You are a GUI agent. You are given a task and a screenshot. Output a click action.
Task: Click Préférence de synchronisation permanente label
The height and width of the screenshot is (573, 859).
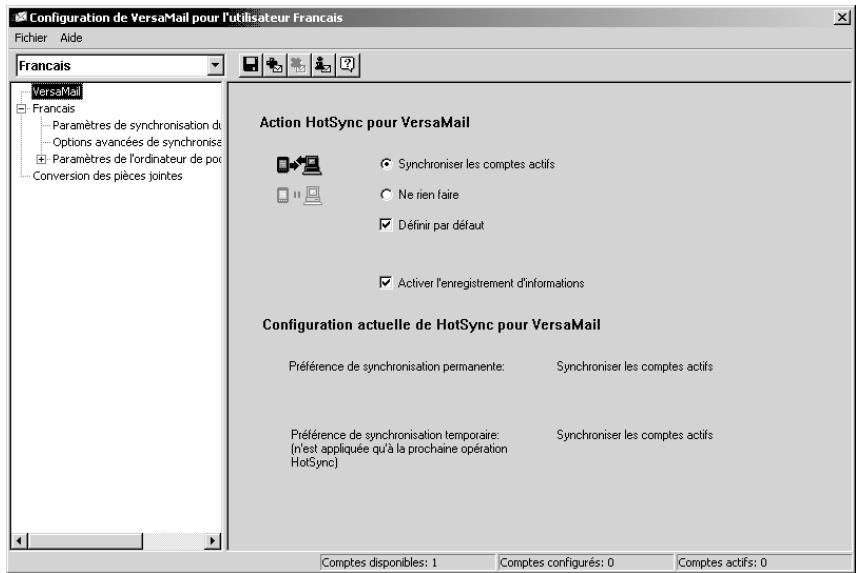tap(397, 366)
